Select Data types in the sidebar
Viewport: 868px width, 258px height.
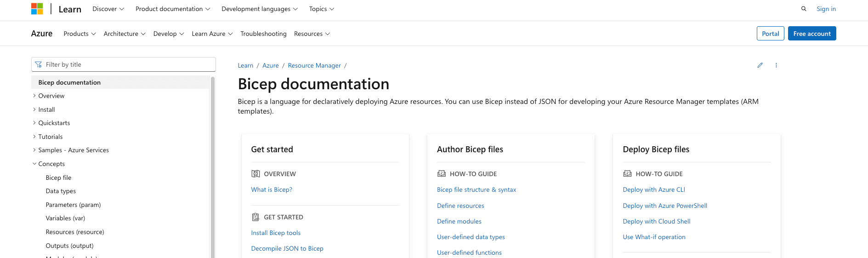[x=61, y=191]
